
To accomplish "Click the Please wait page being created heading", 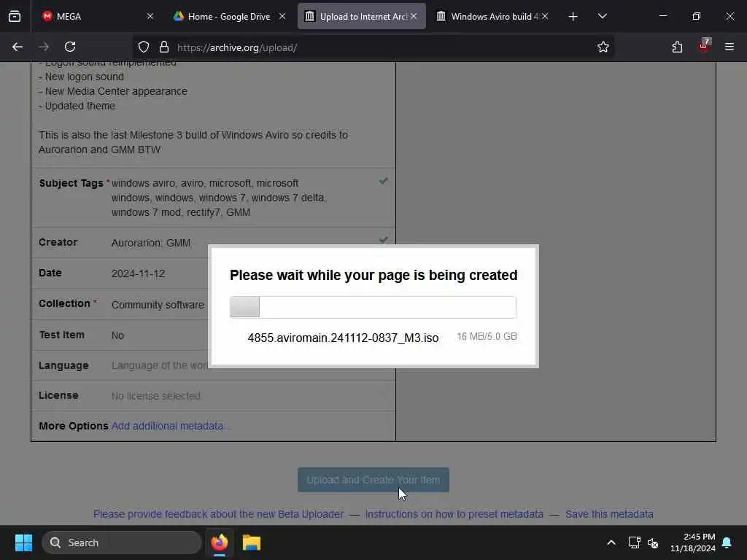I will coord(373,275).
